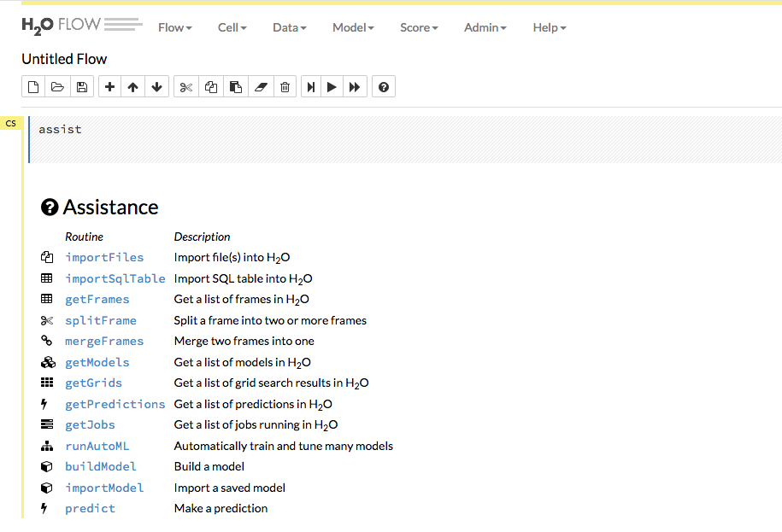Cut the cell with the scissors toolbar icon
782x532 pixels.
click(x=186, y=87)
